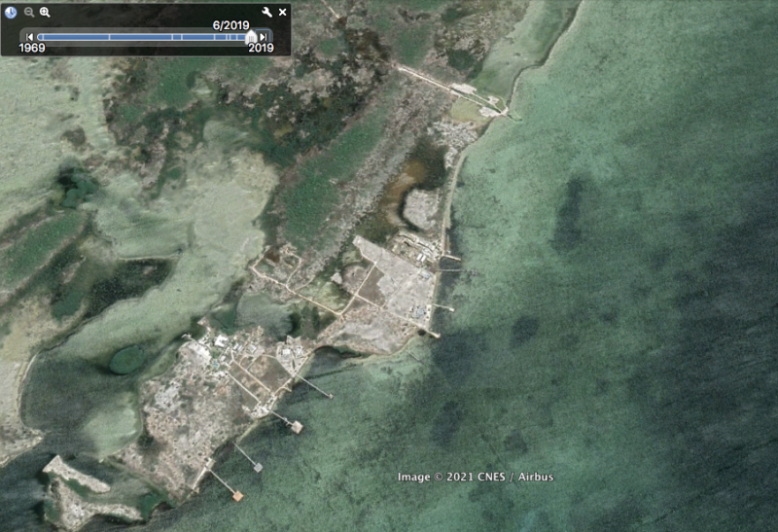
Task: Click the historical imagery clock icon
Action: [x=11, y=13]
